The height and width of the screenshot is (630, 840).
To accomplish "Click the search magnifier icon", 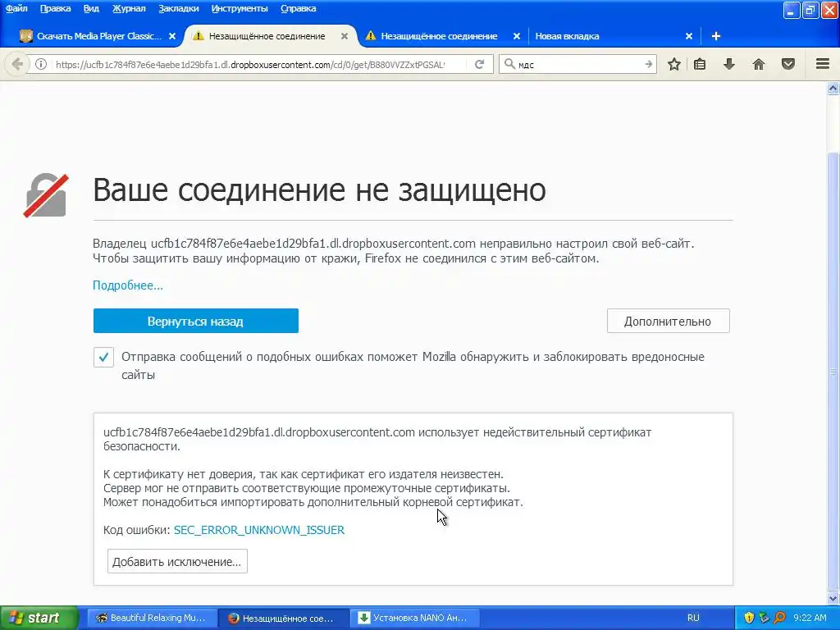I will point(509,64).
